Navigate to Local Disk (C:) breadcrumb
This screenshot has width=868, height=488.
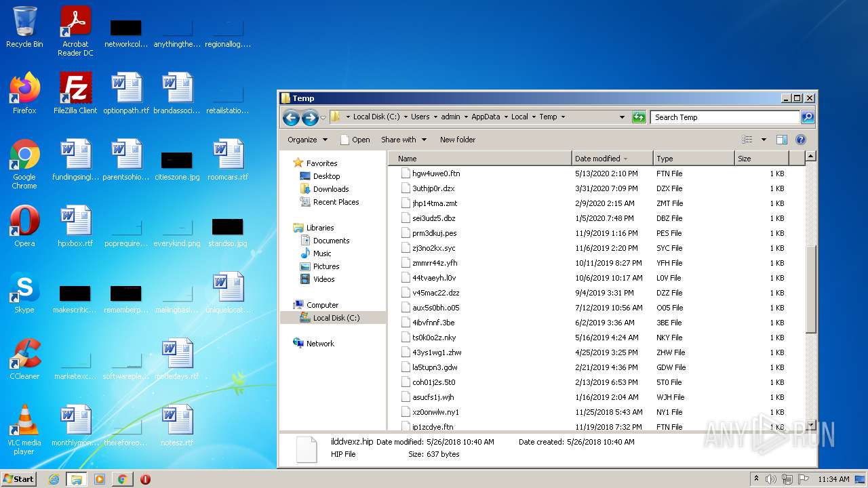[378, 117]
